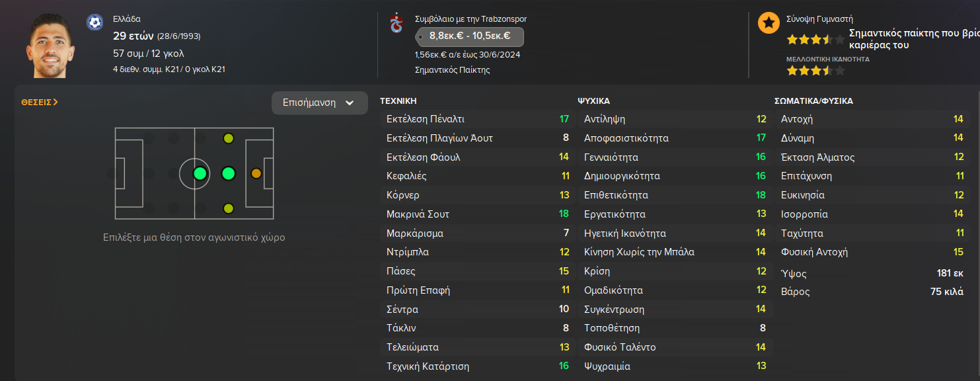Click the star rating beside the coach summary

[x=815, y=40]
